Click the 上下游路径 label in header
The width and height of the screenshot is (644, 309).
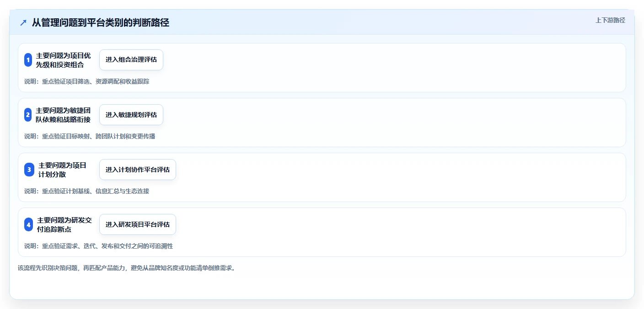pos(610,20)
